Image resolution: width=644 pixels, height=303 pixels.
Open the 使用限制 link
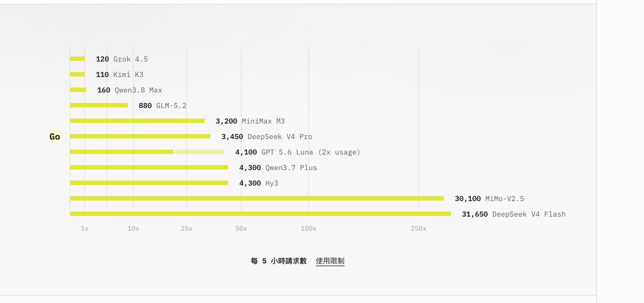[330, 261]
